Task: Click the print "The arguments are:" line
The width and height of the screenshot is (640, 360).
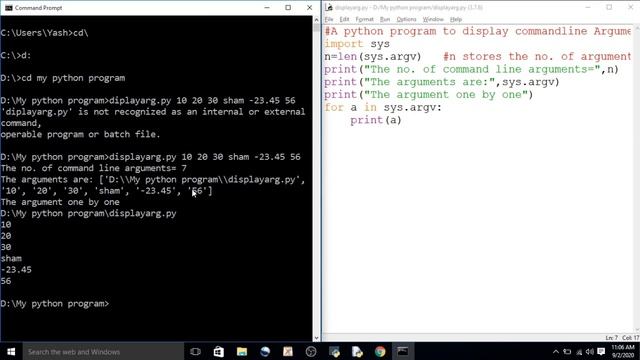Action: pos(442,82)
